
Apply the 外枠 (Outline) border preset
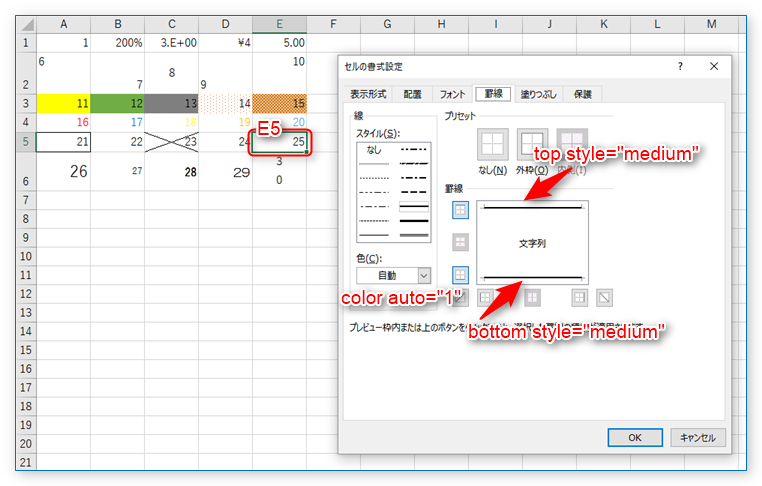click(x=532, y=144)
